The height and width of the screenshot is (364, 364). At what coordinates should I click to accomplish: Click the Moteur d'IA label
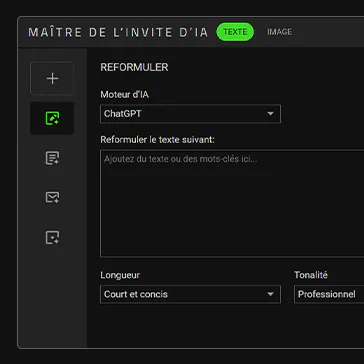(x=124, y=95)
